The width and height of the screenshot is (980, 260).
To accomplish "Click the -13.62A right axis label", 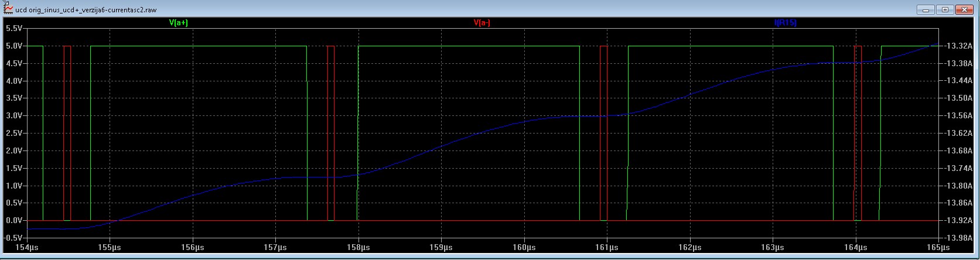I will tap(957, 133).
